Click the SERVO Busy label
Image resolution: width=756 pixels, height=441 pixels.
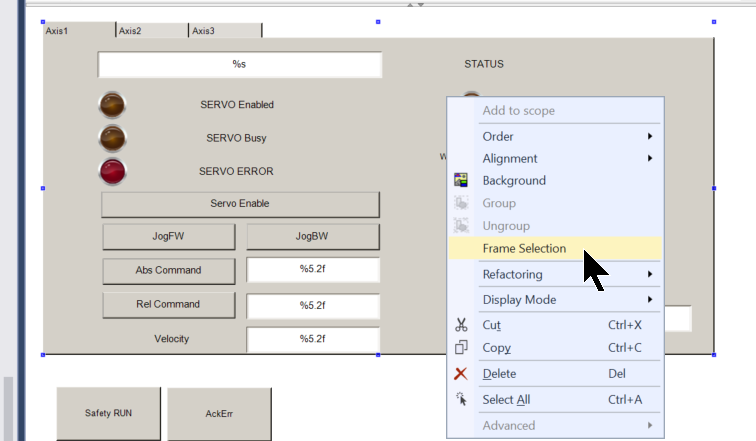point(236,138)
